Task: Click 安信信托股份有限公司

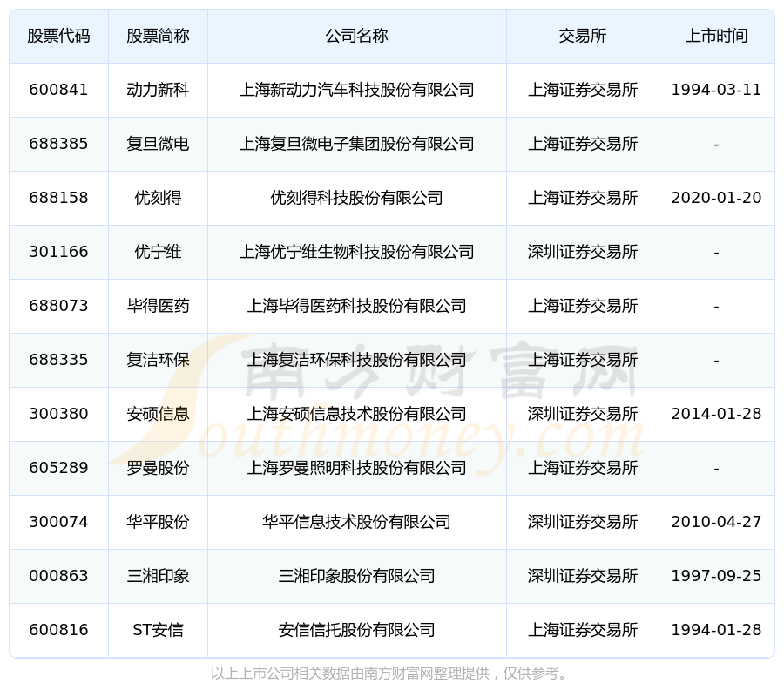Action: point(356,630)
